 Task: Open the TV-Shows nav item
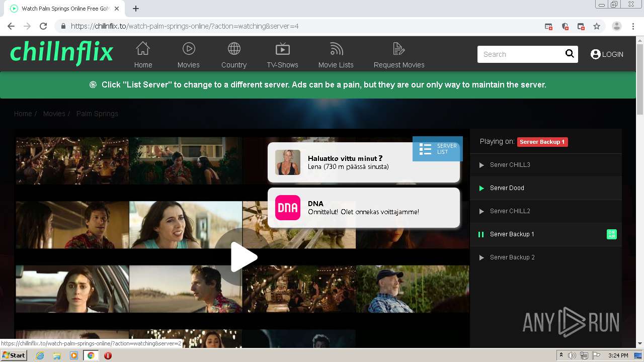[283, 55]
